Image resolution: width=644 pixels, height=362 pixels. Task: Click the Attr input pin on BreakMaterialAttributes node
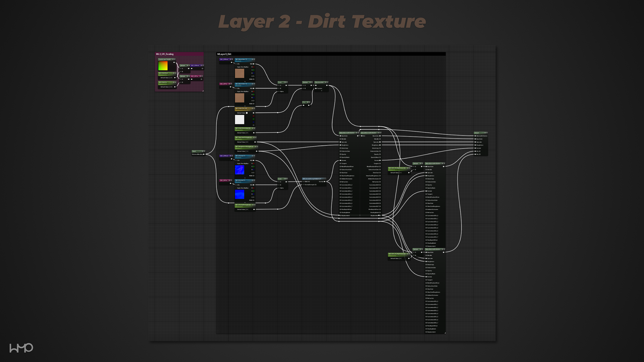[x=362, y=136]
